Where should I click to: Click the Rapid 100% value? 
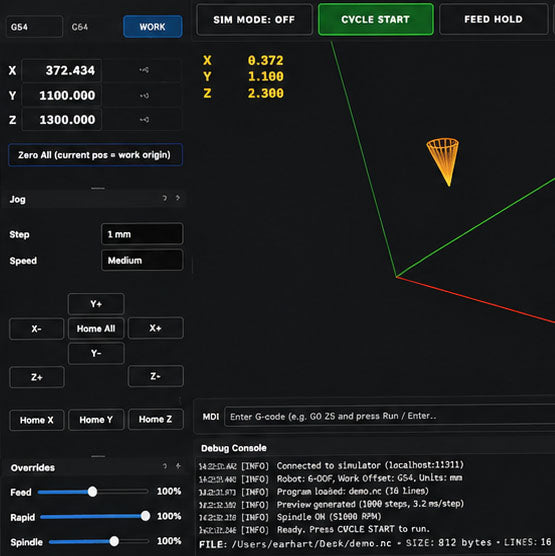click(169, 516)
